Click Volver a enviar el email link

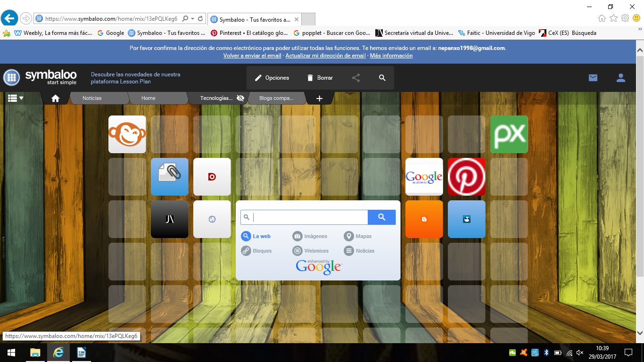point(252,56)
